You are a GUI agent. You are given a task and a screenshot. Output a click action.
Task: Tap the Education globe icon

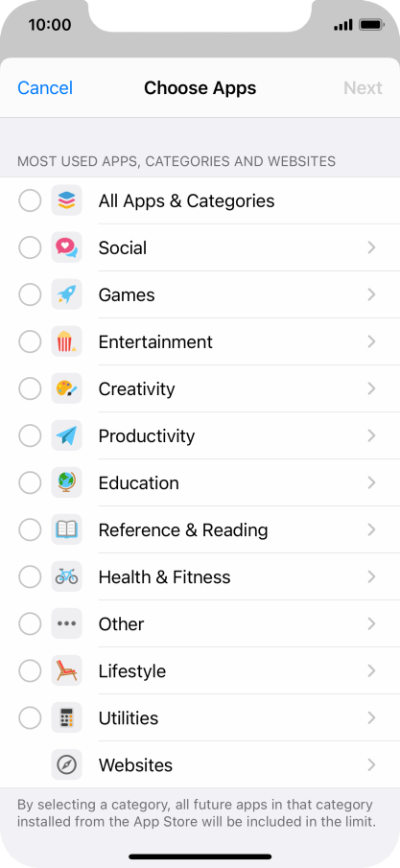pos(66,482)
